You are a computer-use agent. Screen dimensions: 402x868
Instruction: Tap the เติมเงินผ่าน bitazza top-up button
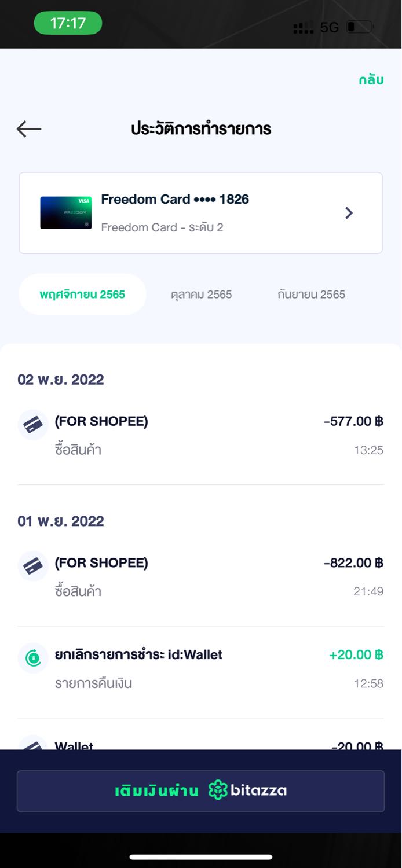click(x=200, y=791)
